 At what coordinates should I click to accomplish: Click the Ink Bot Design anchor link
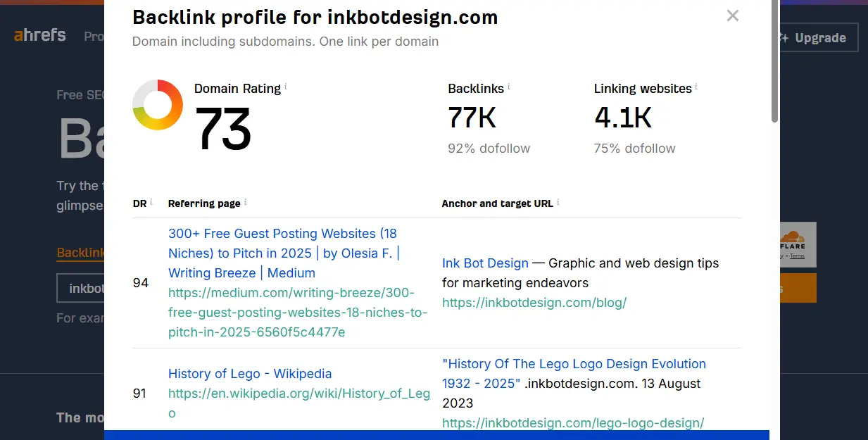pyautogui.click(x=485, y=263)
